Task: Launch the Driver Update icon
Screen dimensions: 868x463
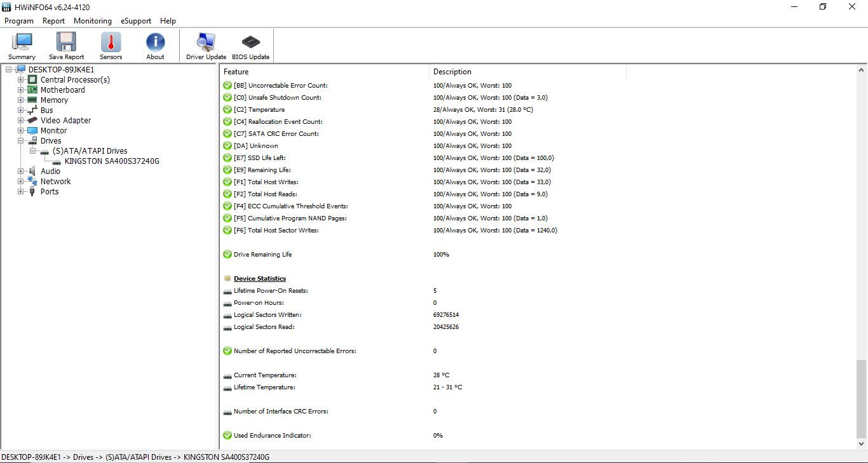Action: (x=206, y=42)
